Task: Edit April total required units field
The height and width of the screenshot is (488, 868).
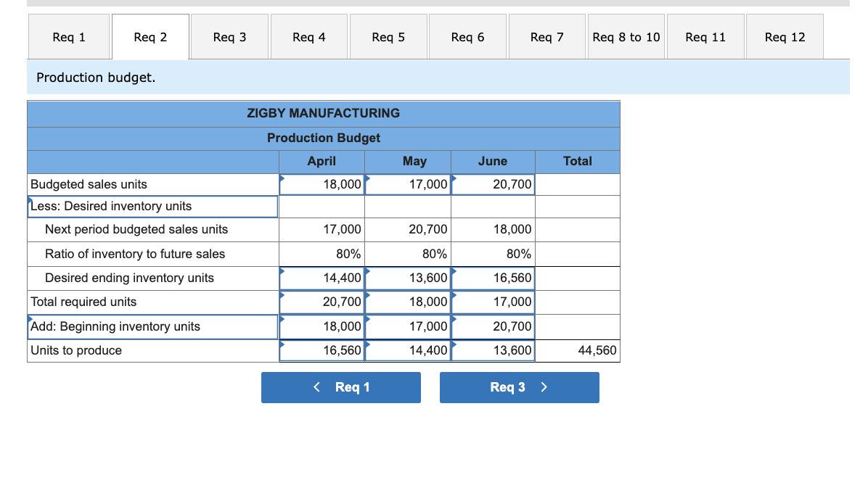Action: (322, 302)
